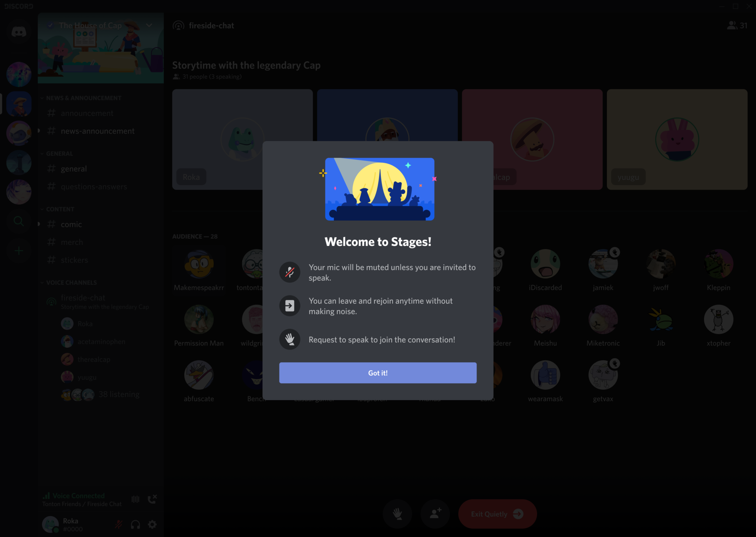Image resolution: width=756 pixels, height=537 pixels.
Task: Click the 'Got it!' button to dismiss
Action: pyautogui.click(x=378, y=373)
